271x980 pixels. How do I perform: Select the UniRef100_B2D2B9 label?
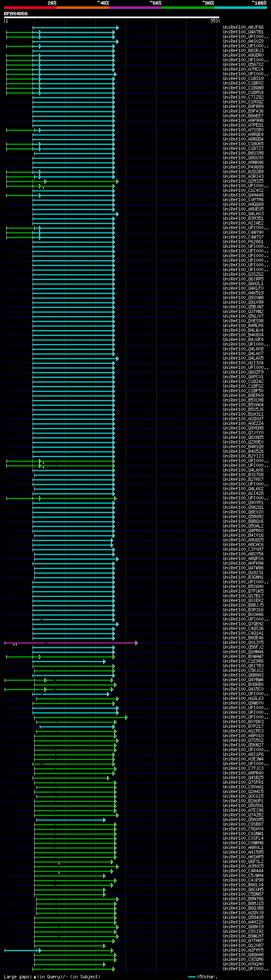243,172
